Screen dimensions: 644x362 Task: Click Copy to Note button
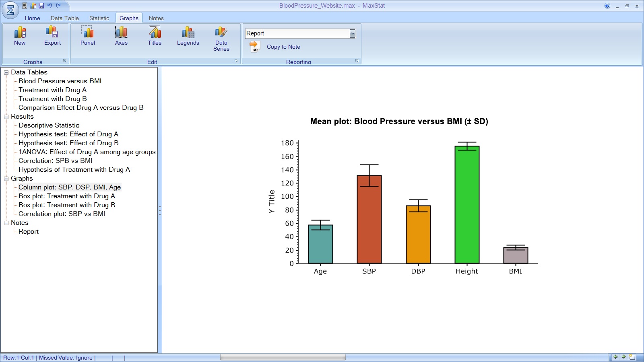(x=283, y=47)
